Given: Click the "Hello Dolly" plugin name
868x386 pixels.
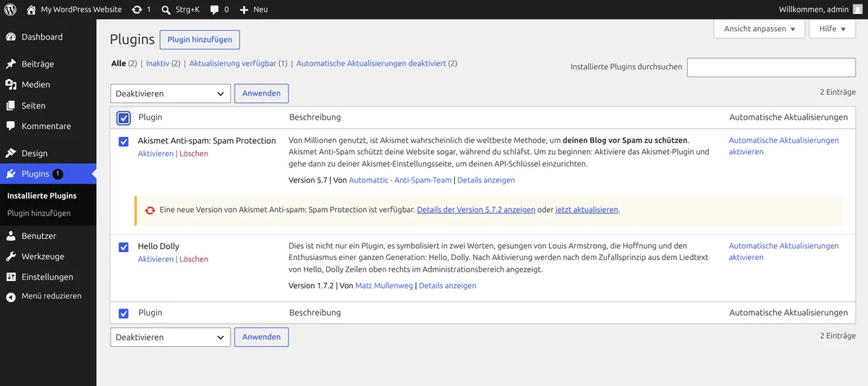Looking at the screenshot, I should point(158,246).
